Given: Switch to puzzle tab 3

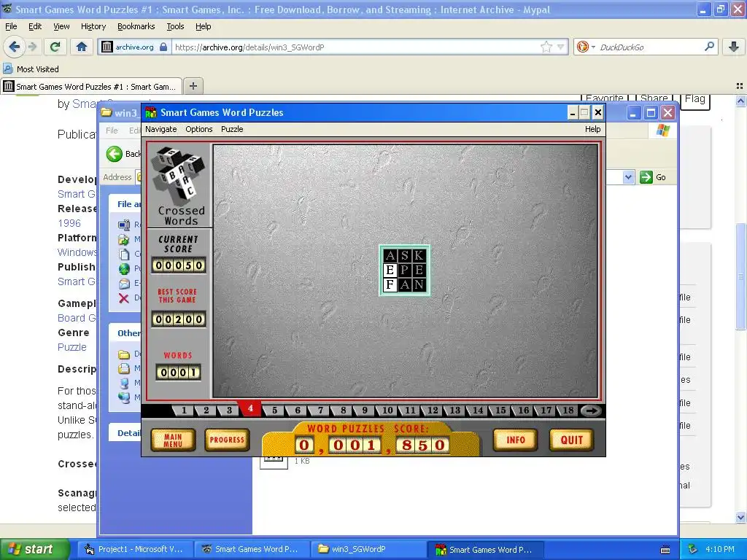Looking at the screenshot, I should 228,411.
